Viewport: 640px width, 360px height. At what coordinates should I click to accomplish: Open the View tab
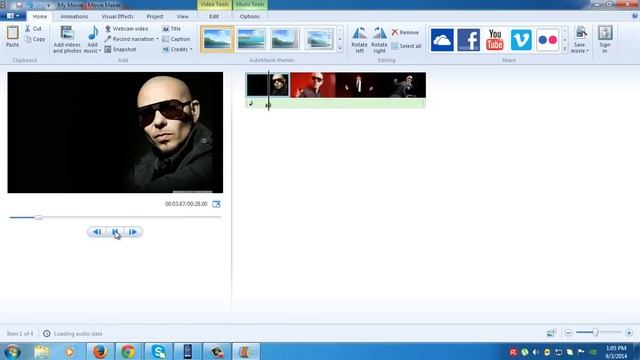183,16
